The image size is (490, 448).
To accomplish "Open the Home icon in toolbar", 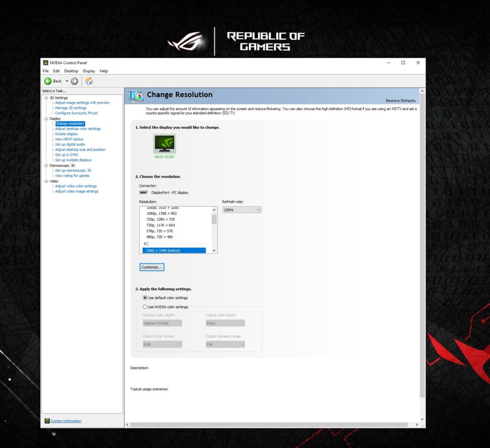I will 89,81.
